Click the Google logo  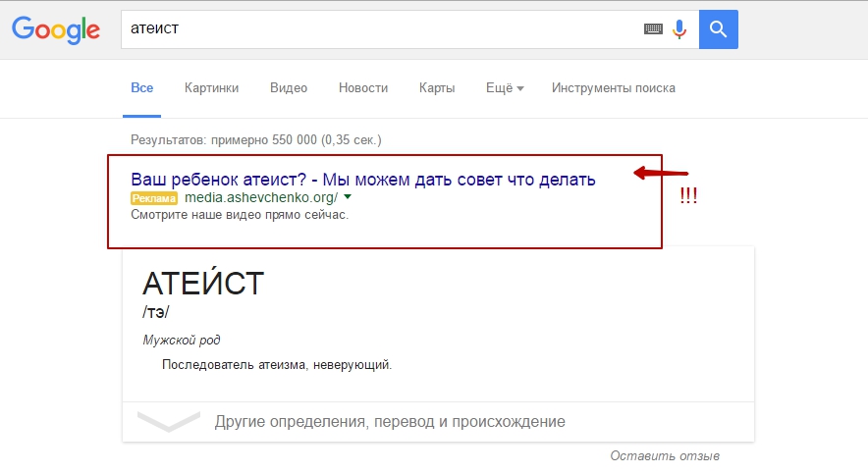coord(56,29)
